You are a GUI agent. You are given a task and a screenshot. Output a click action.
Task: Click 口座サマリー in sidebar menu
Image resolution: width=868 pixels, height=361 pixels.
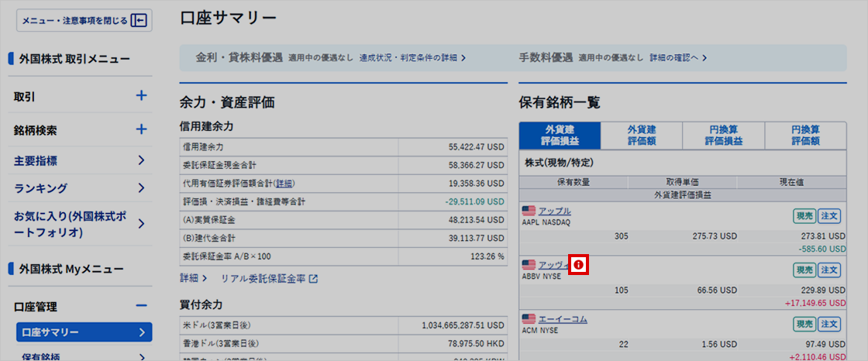tap(84, 332)
